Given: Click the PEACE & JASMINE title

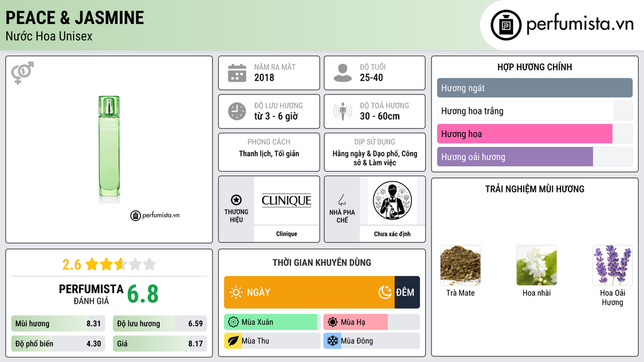Looking at the screenshot, I should [x=75, y=18].
